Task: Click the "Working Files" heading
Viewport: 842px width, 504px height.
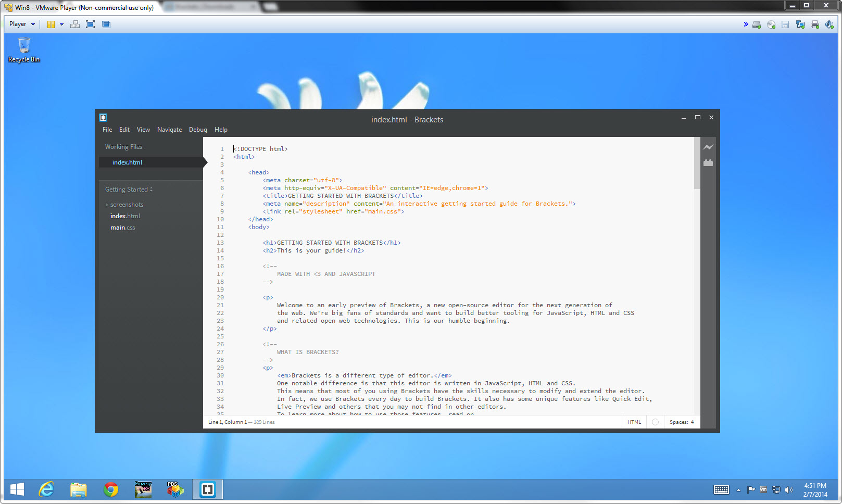Action: tap(123, 147)
